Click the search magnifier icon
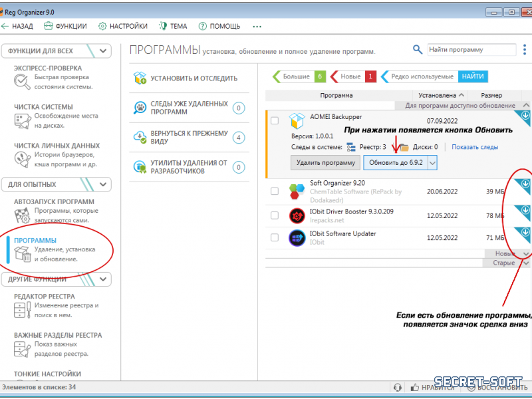The height and width of the screenshot is (399, 532). pyautogui.click(x=418, y=50)
